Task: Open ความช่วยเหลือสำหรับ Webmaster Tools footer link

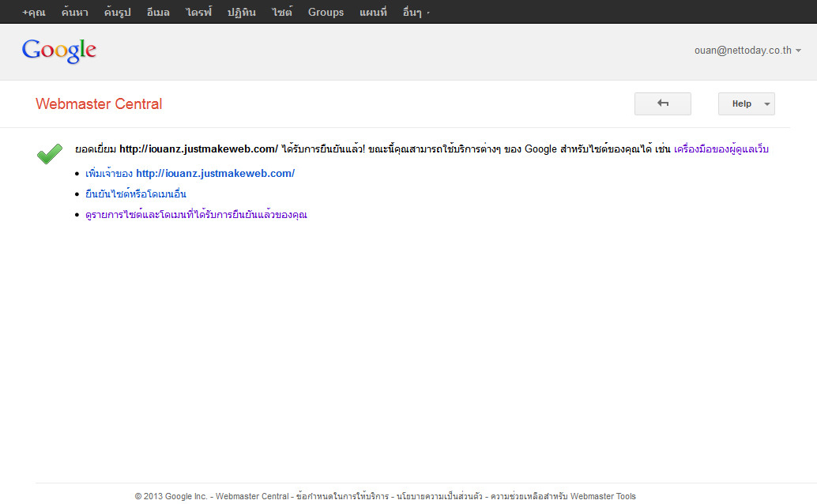Action: 563,496
